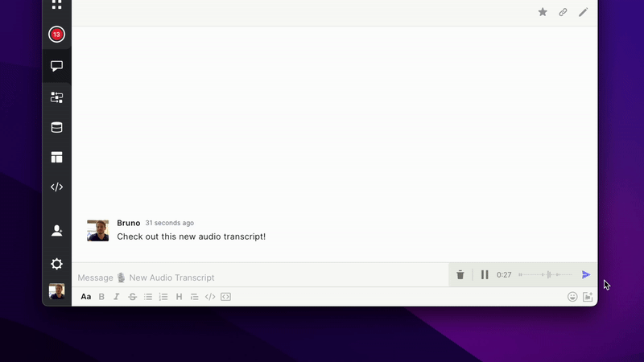The height and width of the screenshot is (362, 644).
Task: Open the contacts person icon
Action: coord(56,231)
